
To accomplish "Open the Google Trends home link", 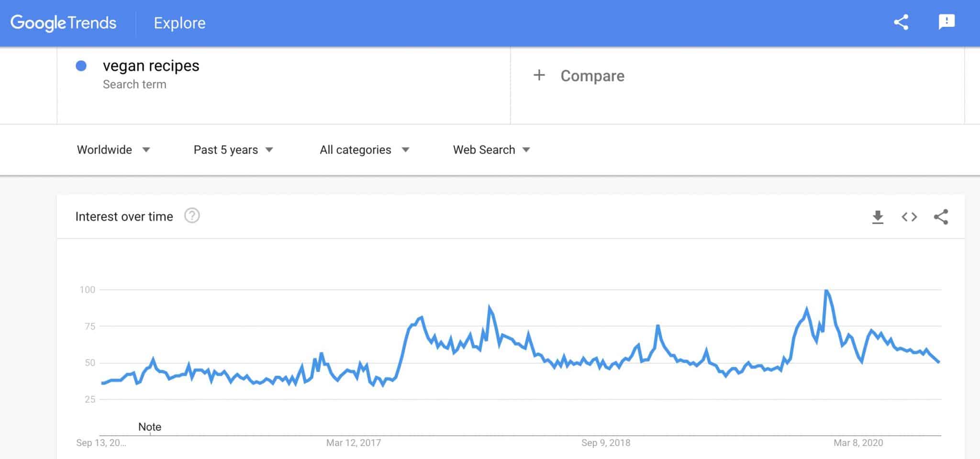I will pos(63,22).
